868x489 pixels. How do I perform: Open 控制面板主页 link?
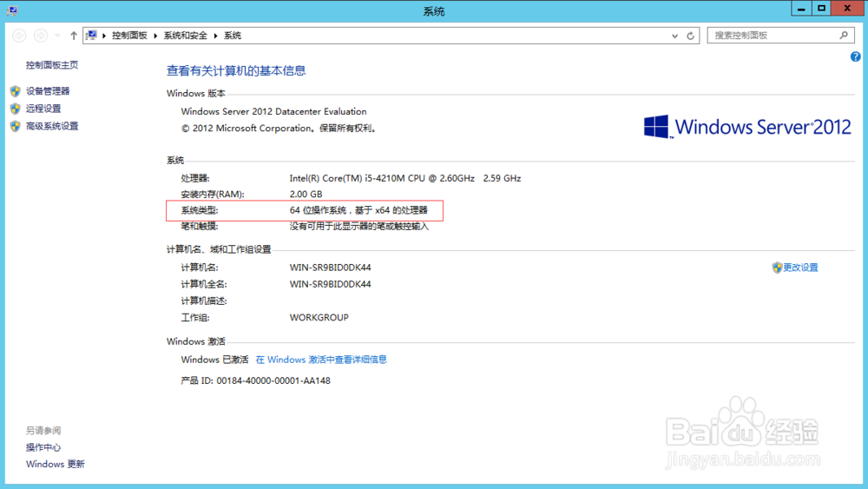point(52,65)
